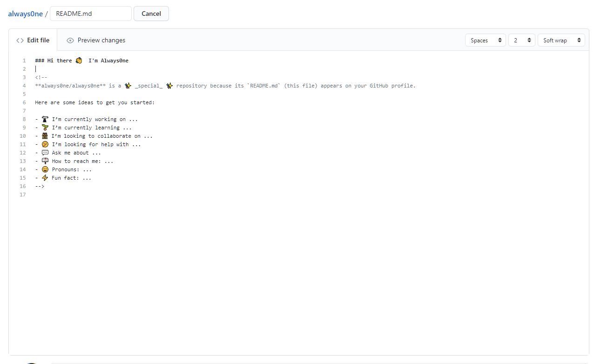Open the always0ne repository link
This screenshot has width=601, height=364.
click(25, 13)
